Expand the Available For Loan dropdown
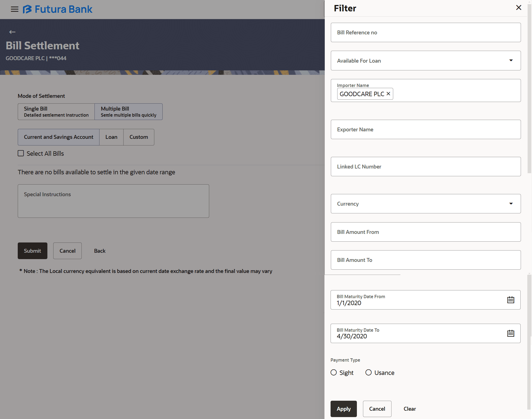Viewport: 532px width, 419px height. pyautogui.click(x=511, y=60)
